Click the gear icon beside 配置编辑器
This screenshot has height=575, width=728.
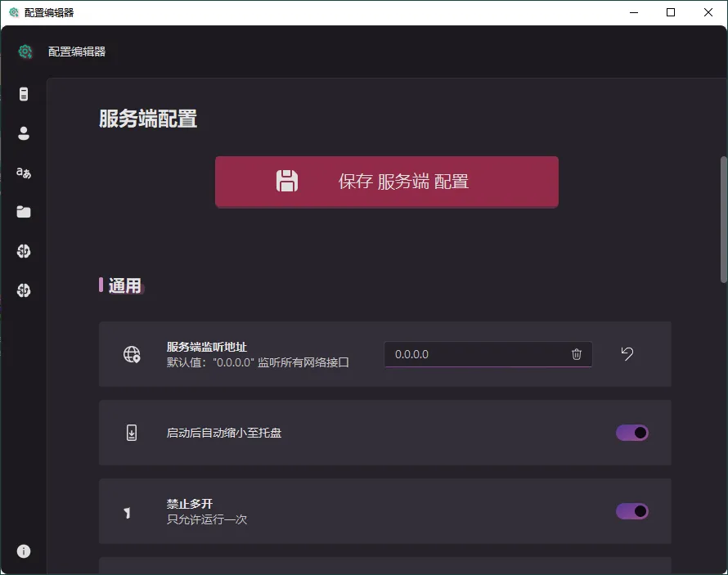(x=25, y=51)
